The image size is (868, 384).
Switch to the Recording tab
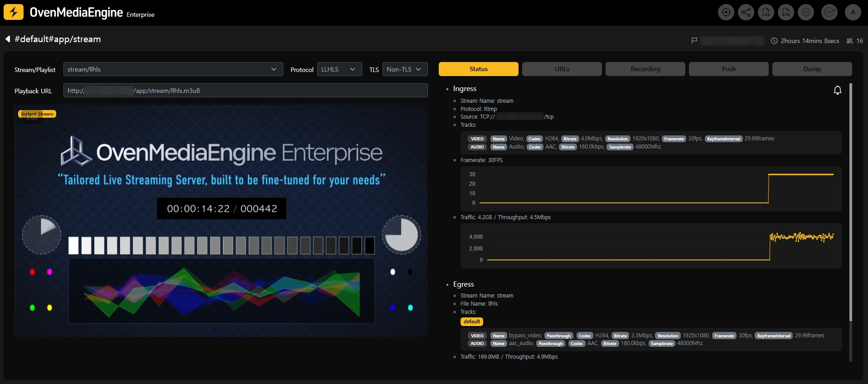tap(645, 69)
